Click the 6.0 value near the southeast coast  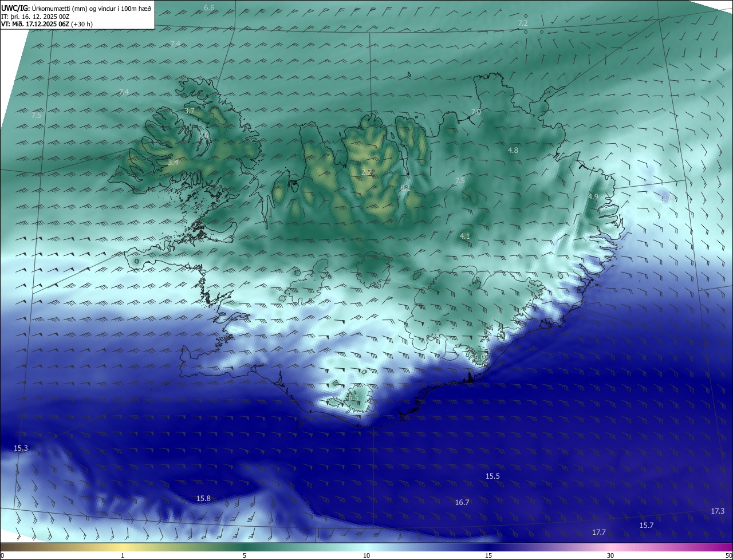pyautogui.click(x=479, y=358)
